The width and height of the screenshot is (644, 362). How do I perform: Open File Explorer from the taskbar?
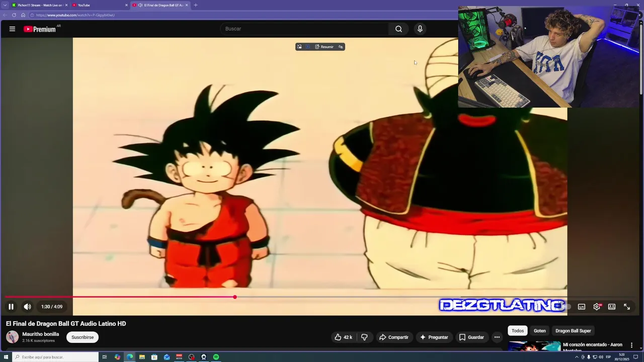(142, 357)
